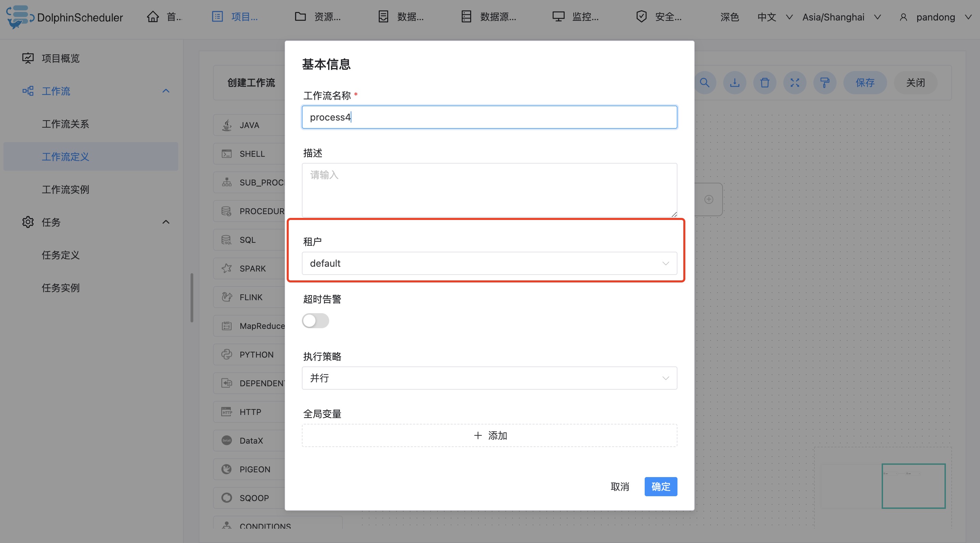This screenshot has width=980, height=543.
Task: Select the PYTHON task node icon
Action: (x=227, y=354)
